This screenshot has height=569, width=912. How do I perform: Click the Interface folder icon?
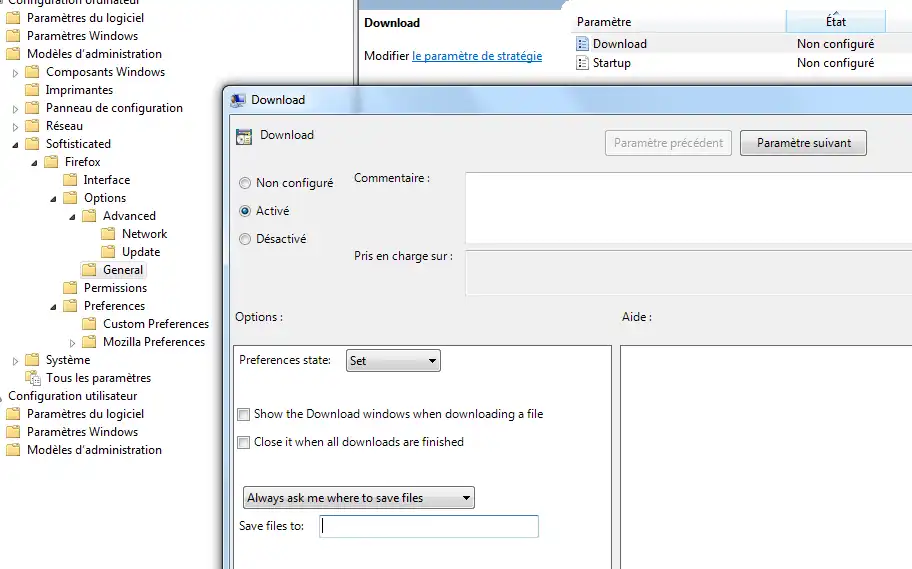pos(70,180)
